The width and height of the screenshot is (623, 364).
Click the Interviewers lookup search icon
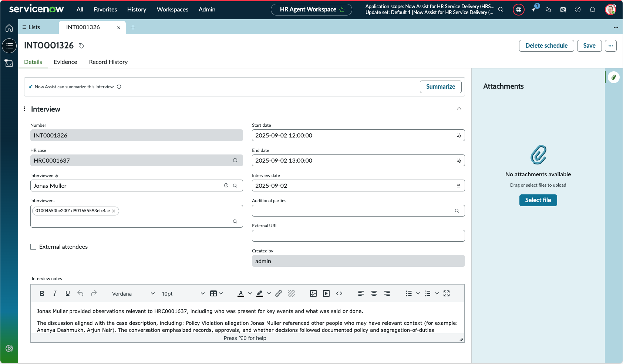pos(235,222)
